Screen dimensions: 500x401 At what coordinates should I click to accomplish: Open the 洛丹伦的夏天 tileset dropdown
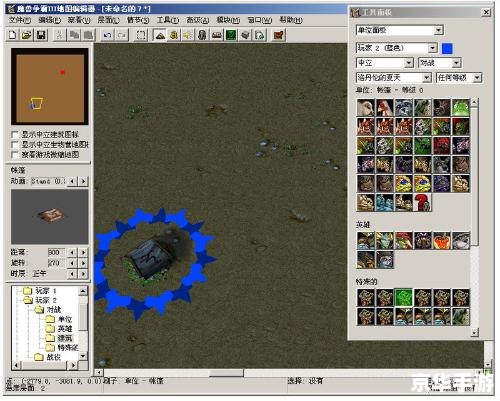click(x=394, y=78)
